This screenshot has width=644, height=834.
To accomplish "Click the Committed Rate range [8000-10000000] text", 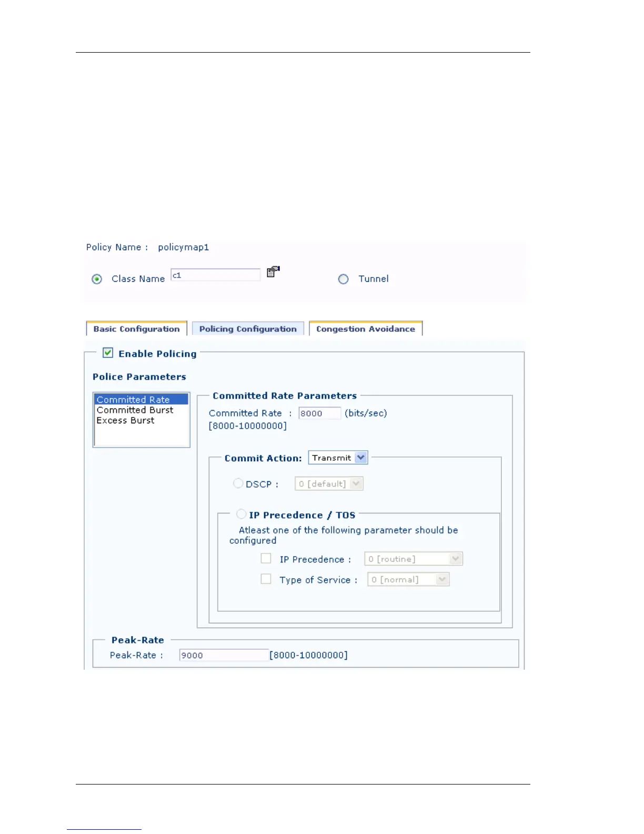I will tap(248, 425).
